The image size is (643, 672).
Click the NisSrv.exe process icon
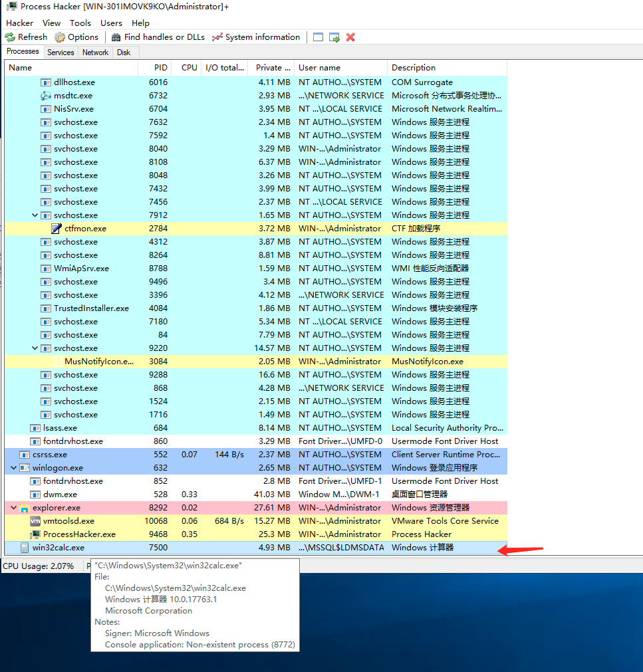click(46, 109)
